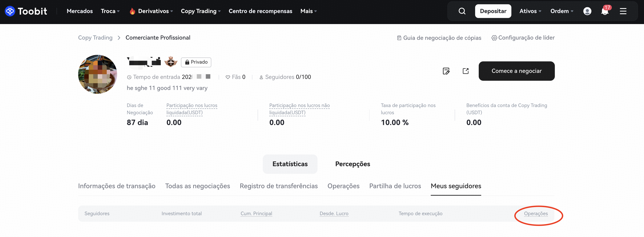644x237 pixels.
Task: Open the user account profile icon
Action: tap(587, 11)
